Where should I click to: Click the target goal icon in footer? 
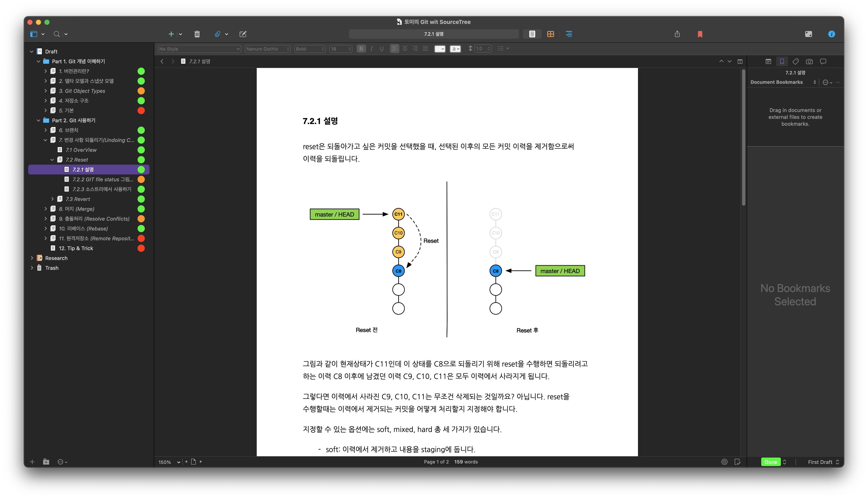724,462
